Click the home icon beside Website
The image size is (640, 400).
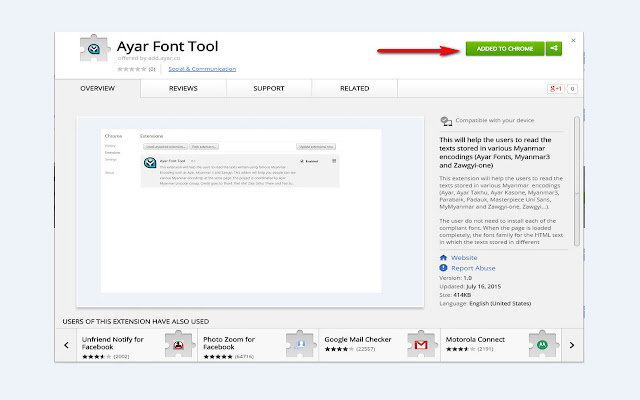click(x=443, y=258)
